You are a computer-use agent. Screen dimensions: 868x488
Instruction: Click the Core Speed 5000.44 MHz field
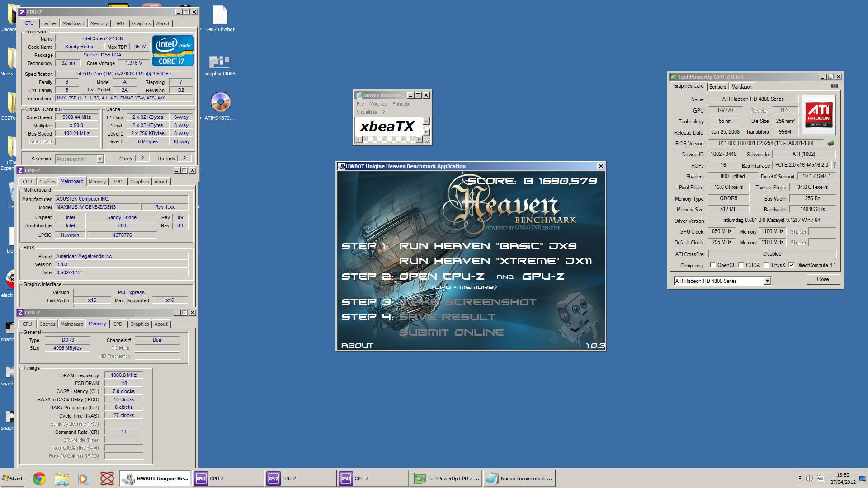[x=76, y=117]
